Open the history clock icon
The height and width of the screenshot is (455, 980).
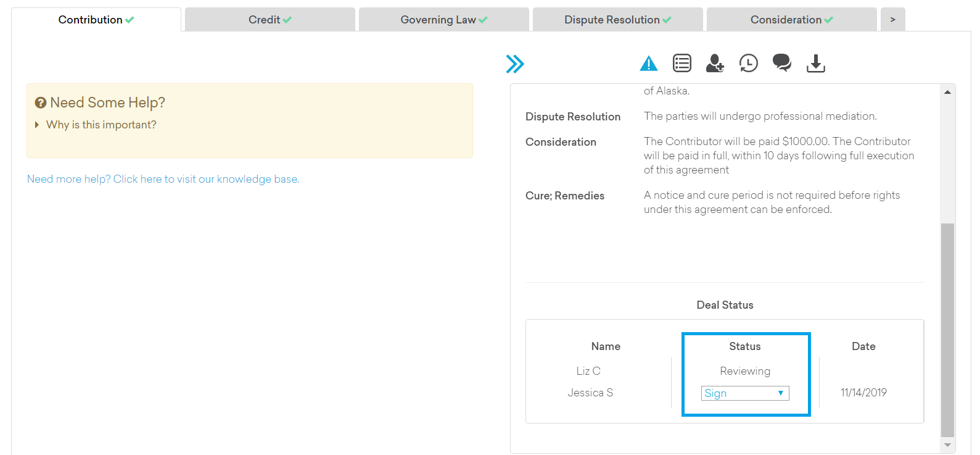tap(748, 63)
